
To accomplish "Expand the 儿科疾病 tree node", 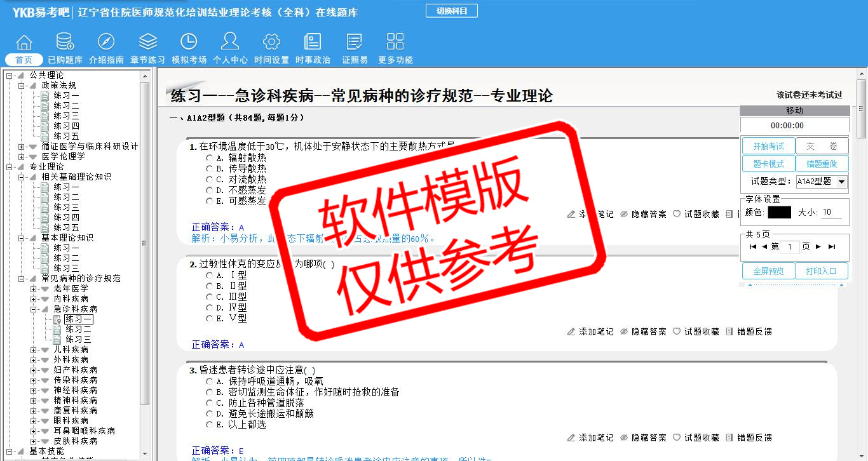I will [x=34, y=349].
